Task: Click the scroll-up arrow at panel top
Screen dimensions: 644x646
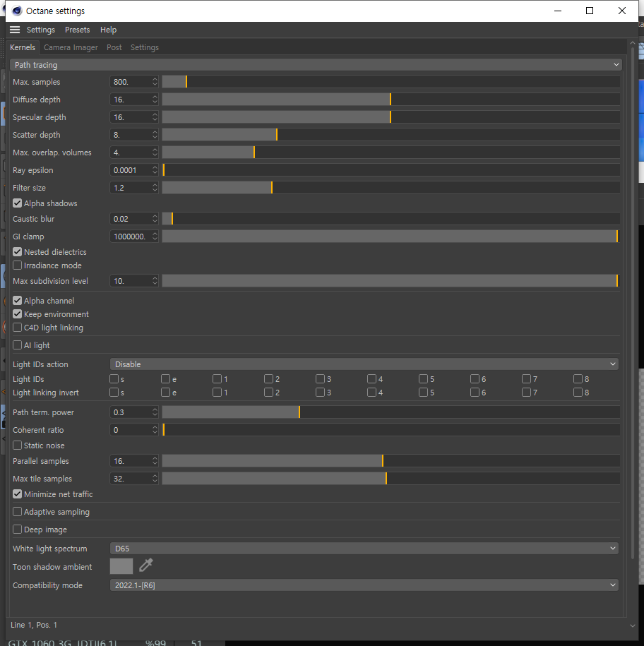Action: click(633, 43)
